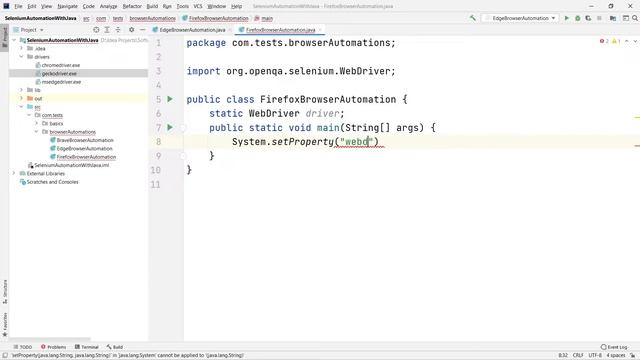640x360 pixels.
Task: Select SeleniumAutomationWithJava.iml file
Action: click(71, 165)
